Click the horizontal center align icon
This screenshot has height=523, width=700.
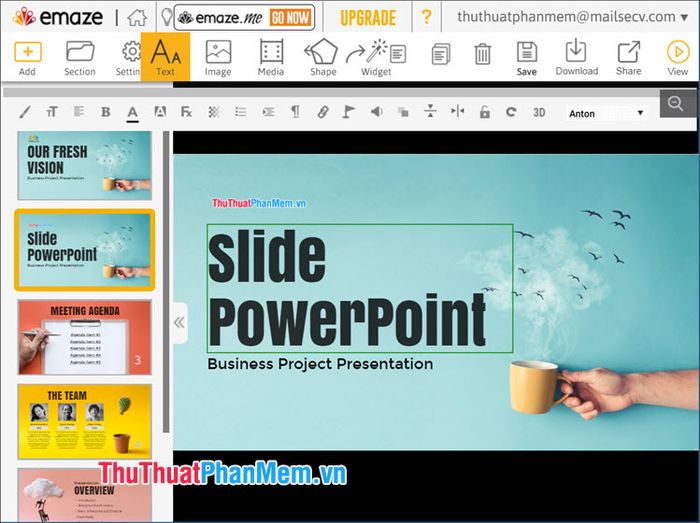[458, 111]
